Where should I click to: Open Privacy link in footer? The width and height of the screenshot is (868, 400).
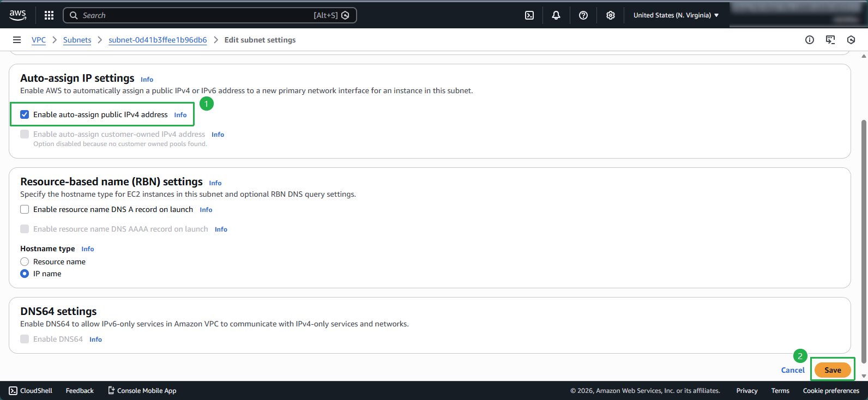747,391
